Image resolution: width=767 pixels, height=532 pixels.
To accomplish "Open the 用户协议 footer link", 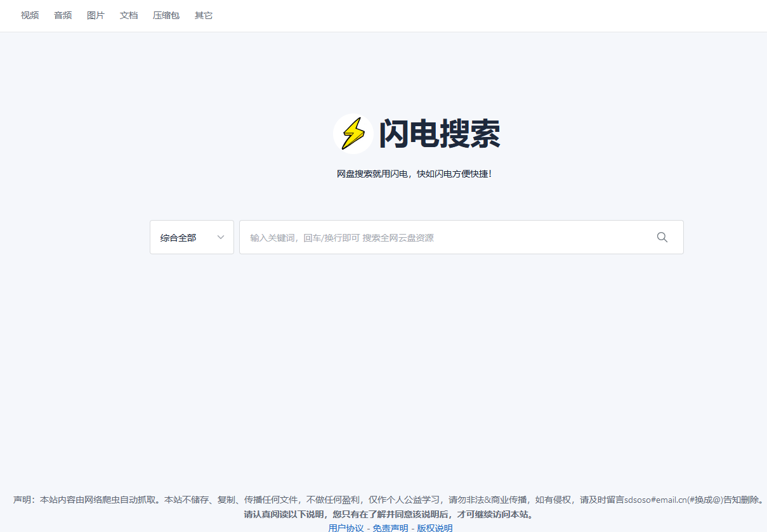I will (346, 528).
